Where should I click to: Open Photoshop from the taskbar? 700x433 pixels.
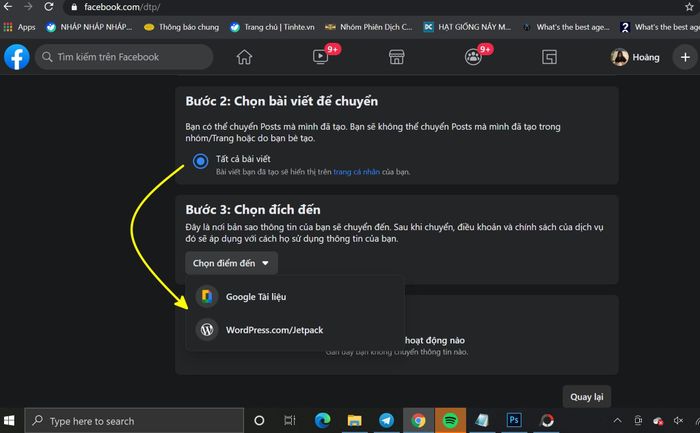[x=514, y=421]
